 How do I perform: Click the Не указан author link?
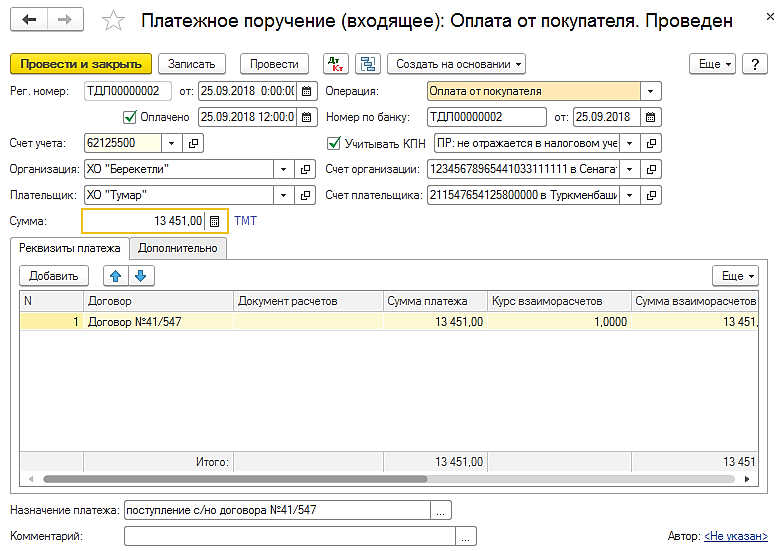tap(736, 537)
